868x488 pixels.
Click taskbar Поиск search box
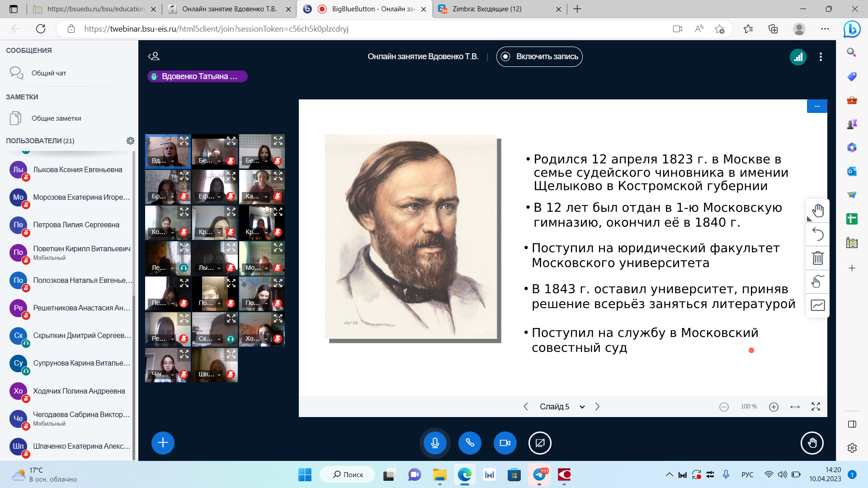(347, 475)
